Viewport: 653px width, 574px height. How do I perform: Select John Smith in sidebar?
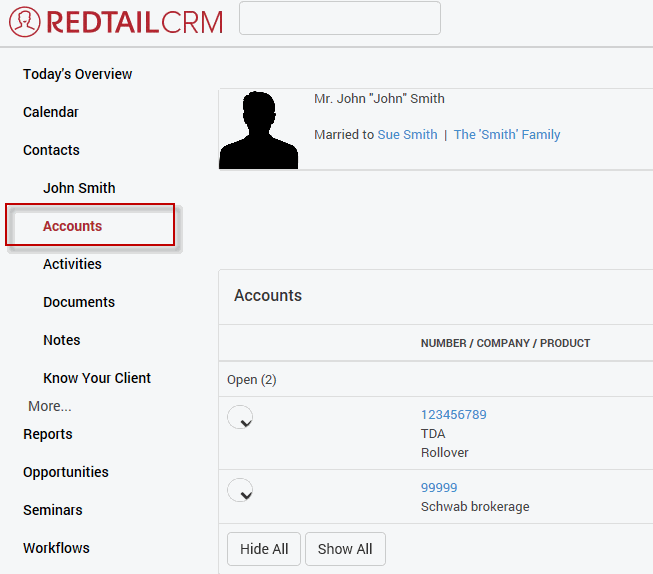point(79,188)
